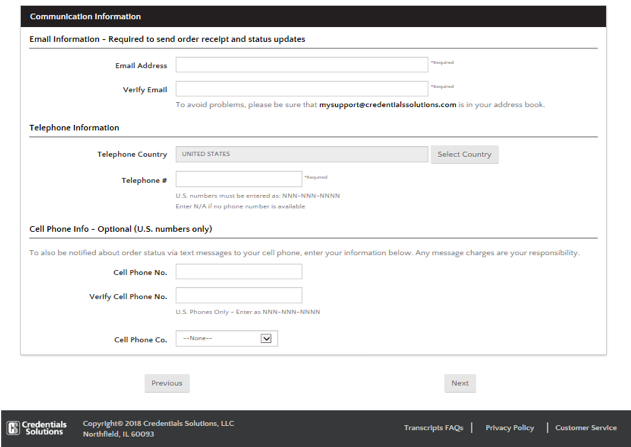Open the Cell Phone Co. dropdown
The image size is (631, 447).
(x=227, y=338)
